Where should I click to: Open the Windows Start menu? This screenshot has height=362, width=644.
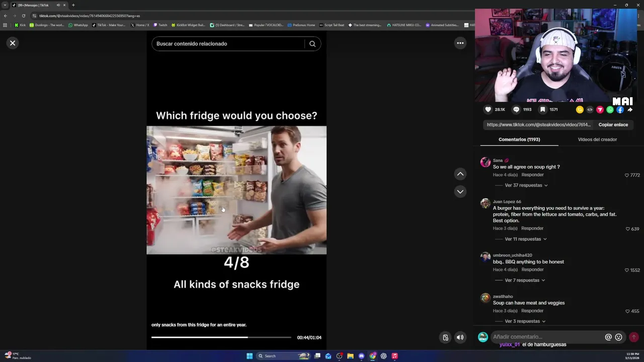click(x=250, y=356)
